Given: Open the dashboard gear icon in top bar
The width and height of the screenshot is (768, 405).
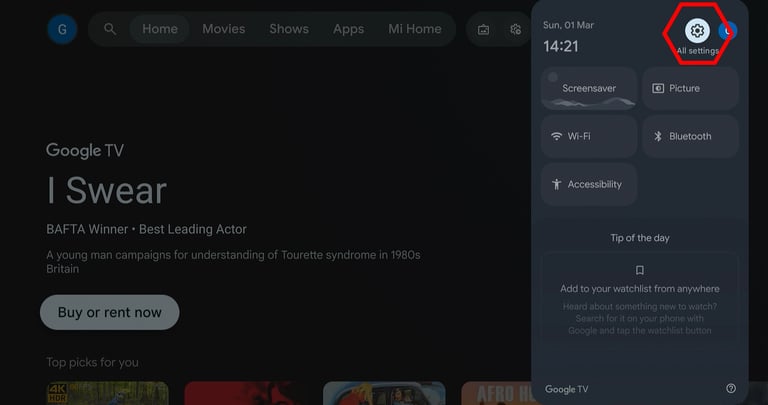Looking at the screenshot, I should [515, 29].
